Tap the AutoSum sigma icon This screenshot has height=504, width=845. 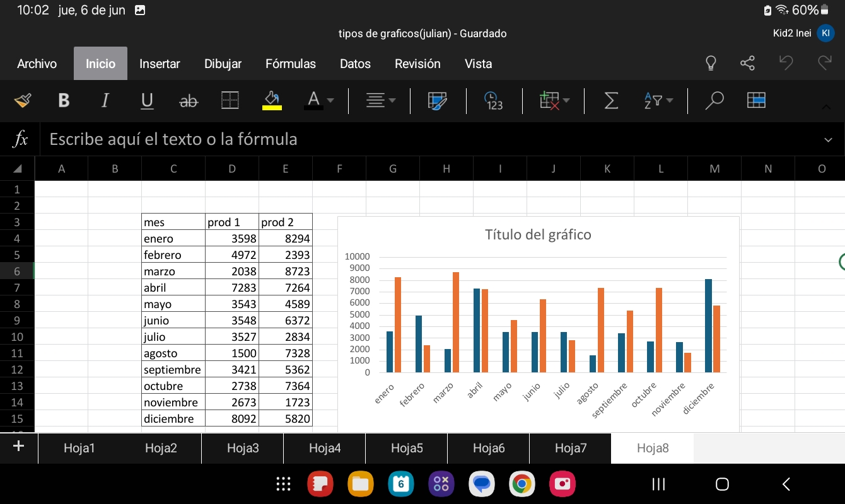(x=610, y=100)
